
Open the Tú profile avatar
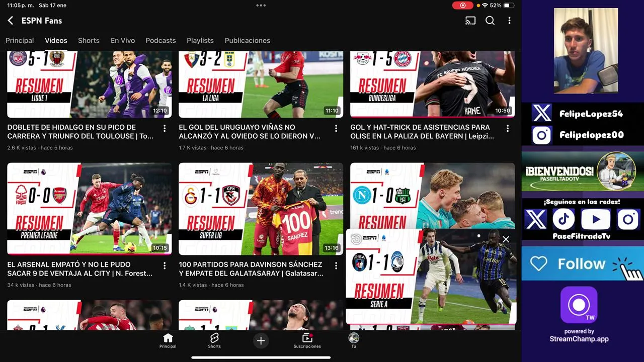tap(354, 340)
